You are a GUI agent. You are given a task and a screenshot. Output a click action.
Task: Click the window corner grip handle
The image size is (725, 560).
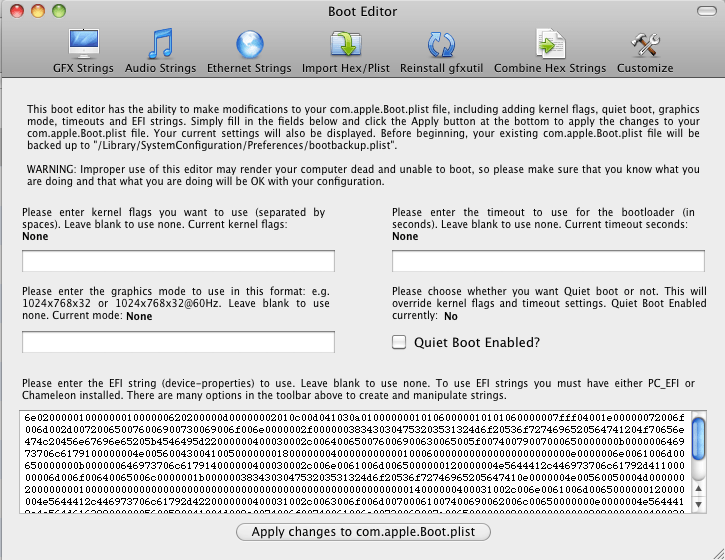[719, 554]
